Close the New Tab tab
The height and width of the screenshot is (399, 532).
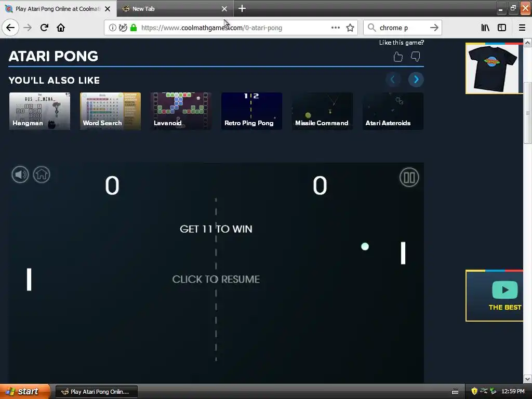[224, 9]
